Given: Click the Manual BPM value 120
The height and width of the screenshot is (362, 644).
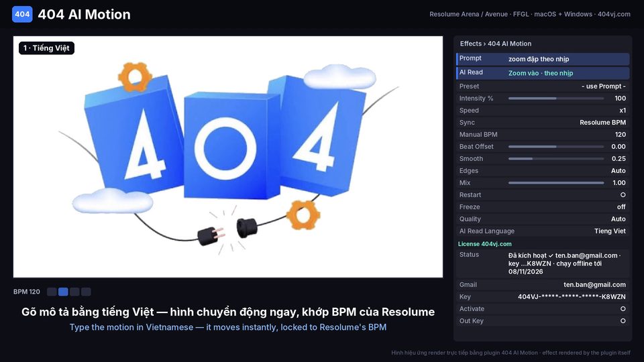Looking at the screenshot, I should point(620,135).
